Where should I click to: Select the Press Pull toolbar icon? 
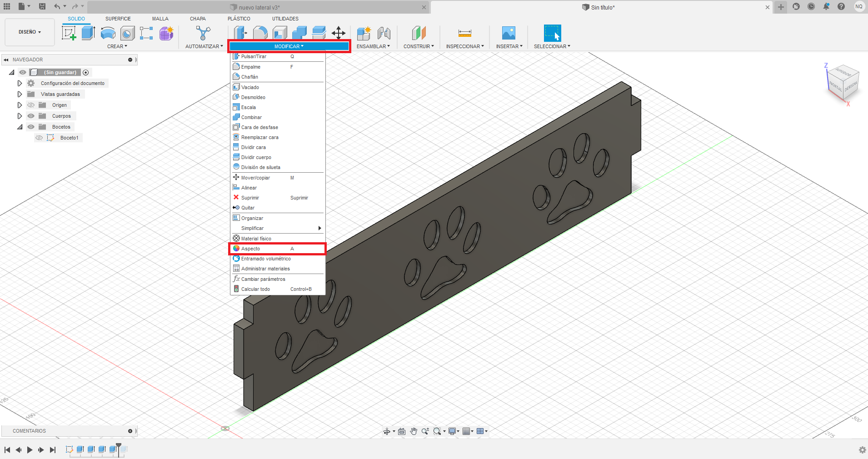[x=240, y=33]
